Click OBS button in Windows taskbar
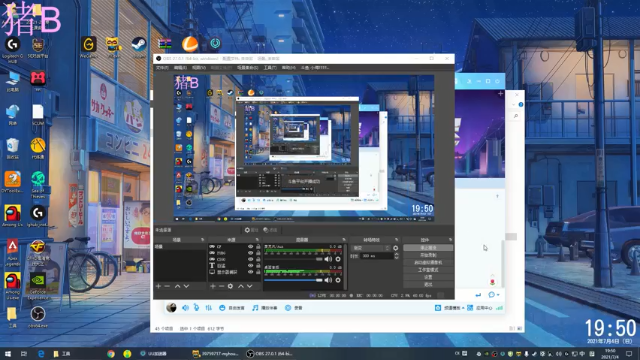Viewport: 640px width, 360px height. (x=270, y=353)
